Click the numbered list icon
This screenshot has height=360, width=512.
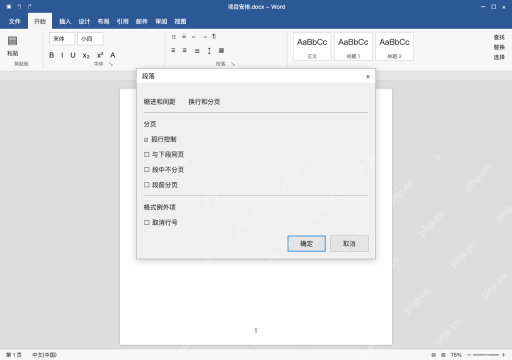(x=184, y=37)
